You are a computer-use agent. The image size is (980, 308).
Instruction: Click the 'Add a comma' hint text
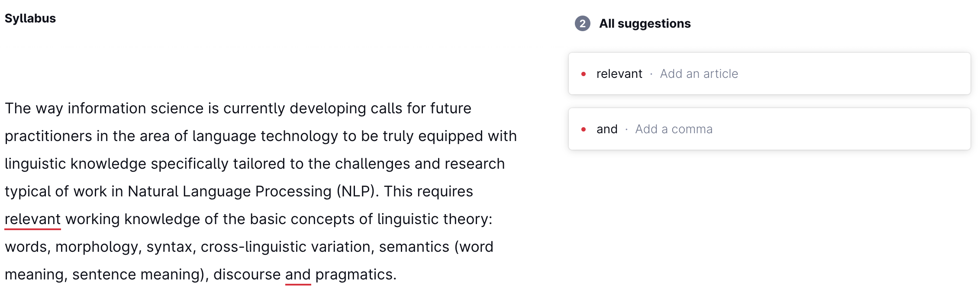pos(674,129)
